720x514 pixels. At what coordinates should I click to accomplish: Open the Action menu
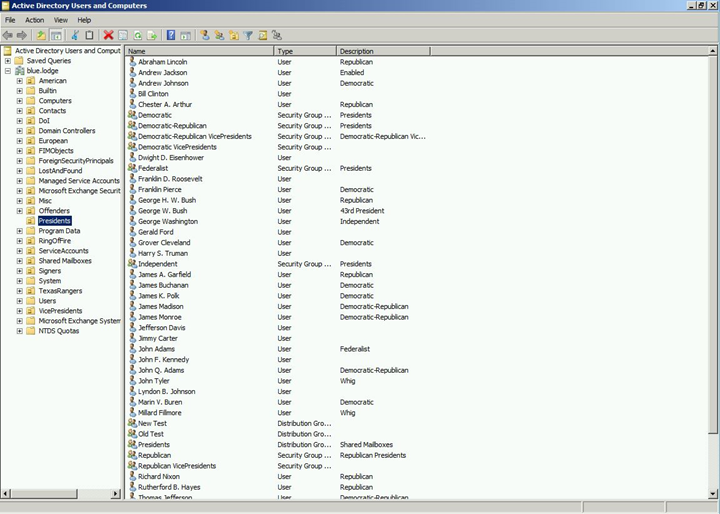click(34, 20)
